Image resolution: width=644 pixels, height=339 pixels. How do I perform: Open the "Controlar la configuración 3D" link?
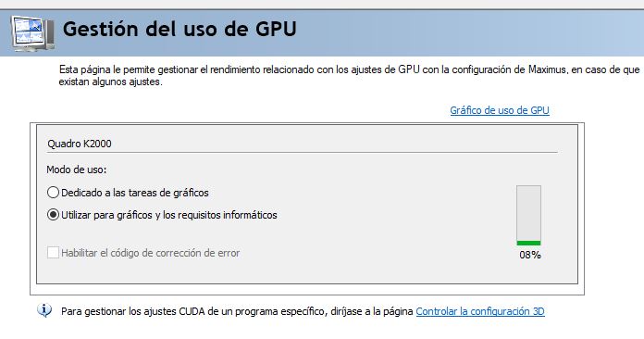(x=480, y=311)
